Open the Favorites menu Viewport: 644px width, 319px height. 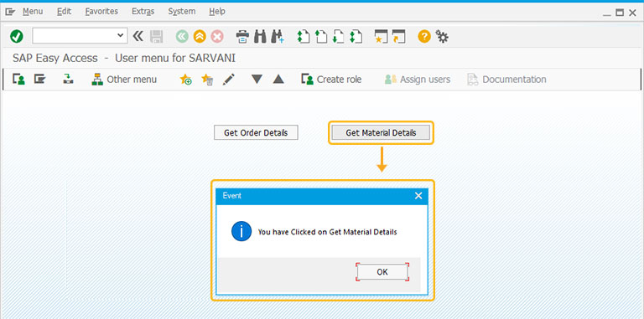coord(101,12)
